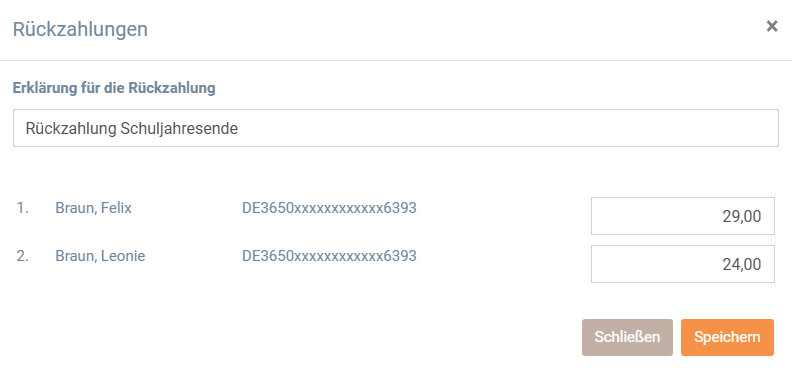Click the divider line below the dialog header
The height and width of the screenshot is (375, 792).
tap(396, 61)
